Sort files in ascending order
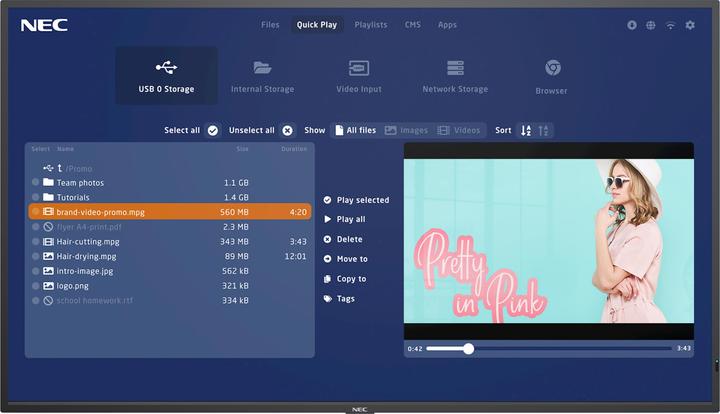Image resolution: width=720 pixels, height=414 pixels. [526, 131]
